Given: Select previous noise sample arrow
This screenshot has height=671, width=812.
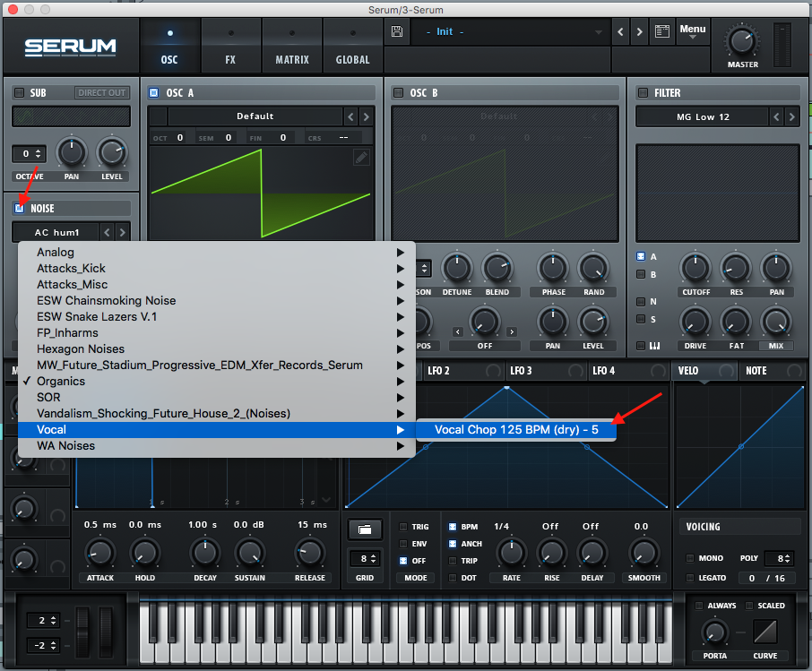Looking at the screenshot, I should coord(108,232).
